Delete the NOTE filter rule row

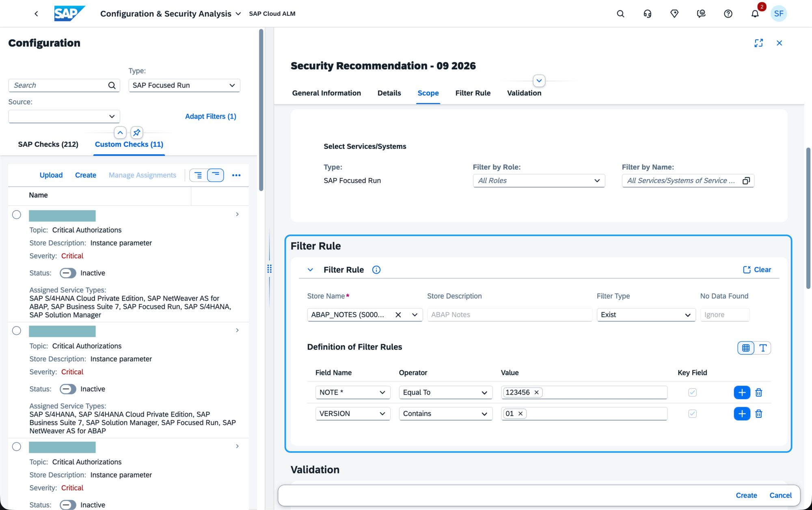(758, 393)
